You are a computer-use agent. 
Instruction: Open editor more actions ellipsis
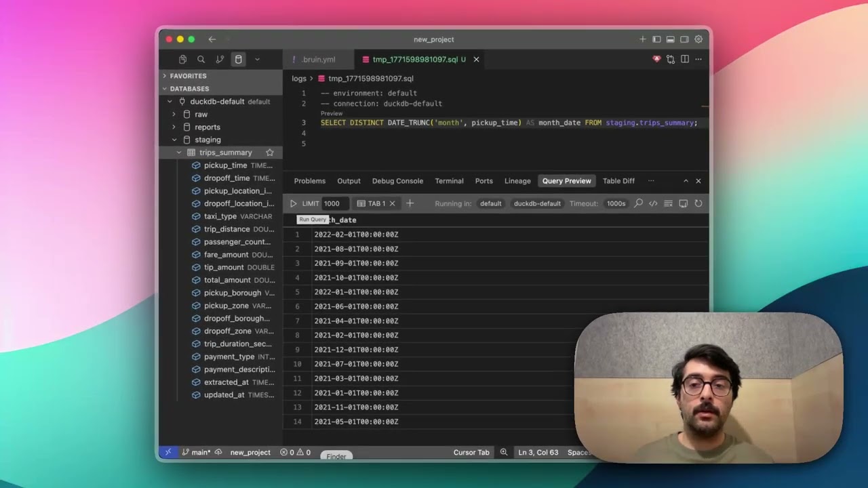point(698,60)
